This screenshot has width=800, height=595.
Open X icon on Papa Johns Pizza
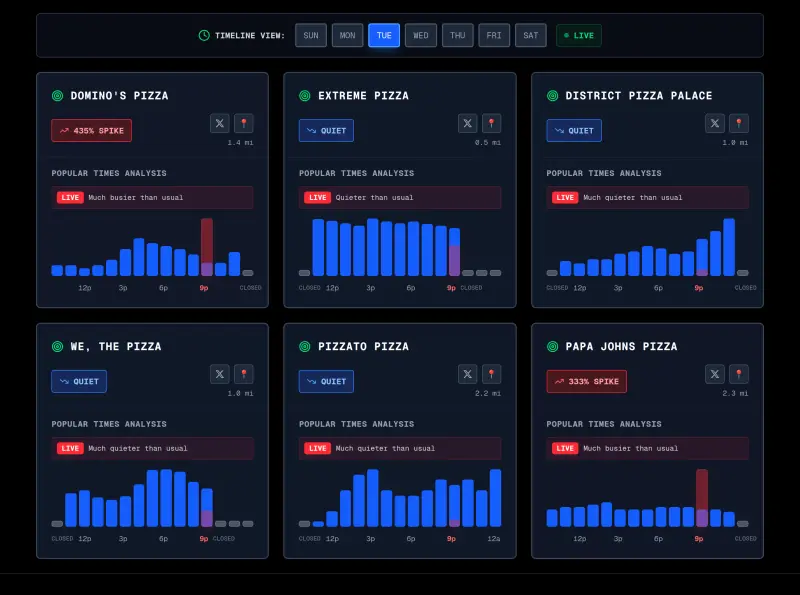715,374
